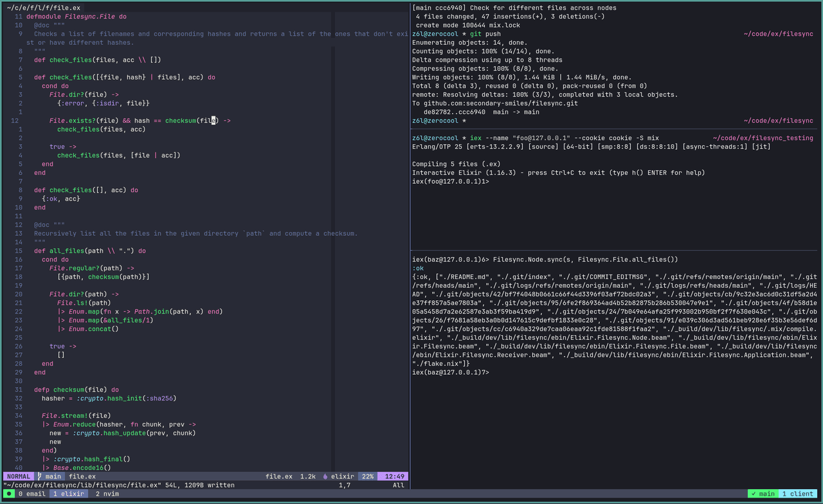Click the git branch icon in nvim statusline
The height and width of the screenshot is (504, 823).
pos(40,476)
